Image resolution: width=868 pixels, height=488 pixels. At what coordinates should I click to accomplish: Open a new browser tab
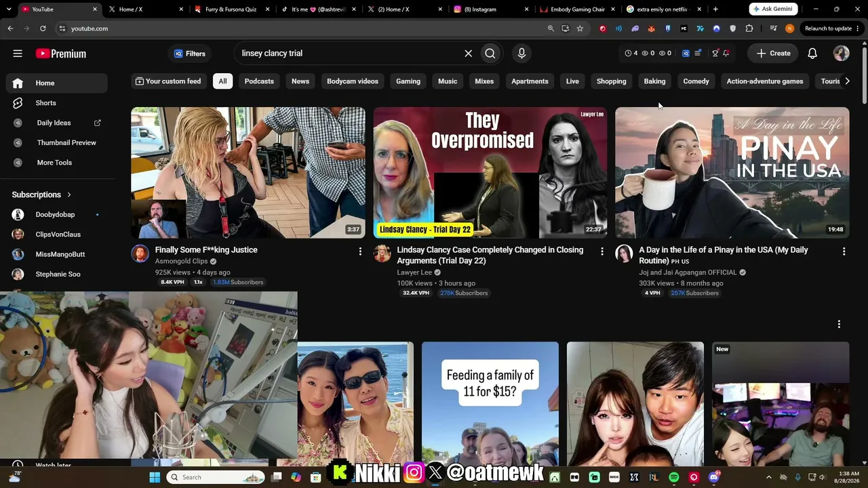tap(715, 9)
